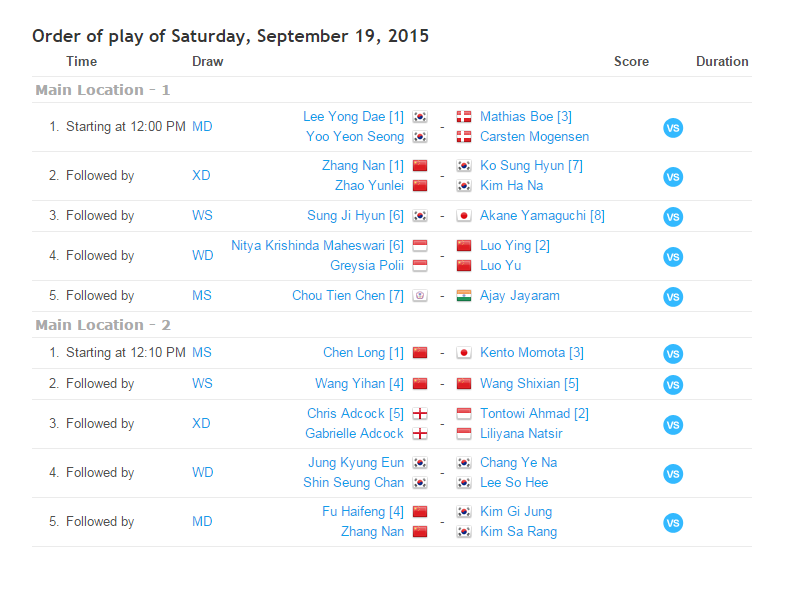Click India flag beside Ajay Jayaram

pos(464,296)
